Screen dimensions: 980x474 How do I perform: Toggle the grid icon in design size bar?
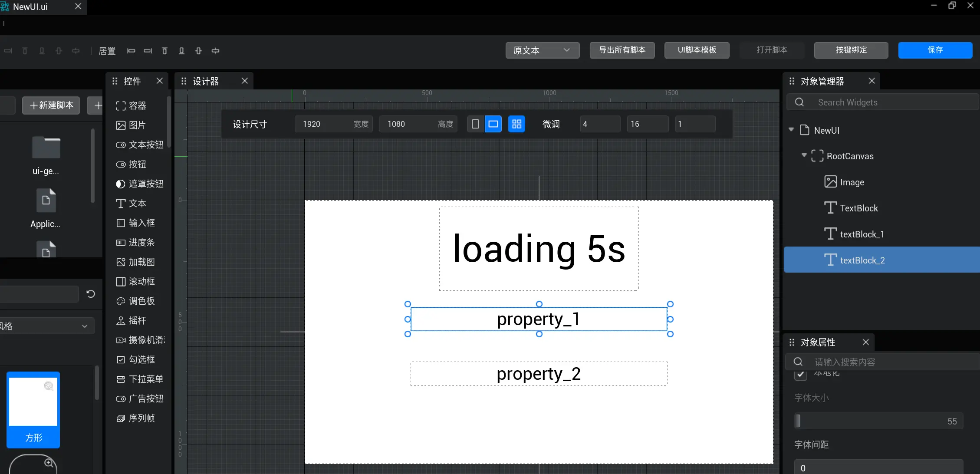516,124
